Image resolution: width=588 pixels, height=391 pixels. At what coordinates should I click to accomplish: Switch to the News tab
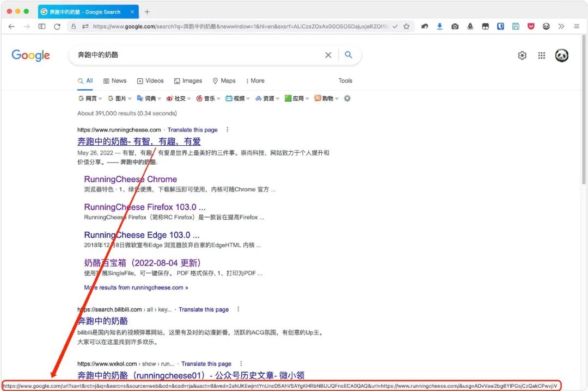(115, 81)
